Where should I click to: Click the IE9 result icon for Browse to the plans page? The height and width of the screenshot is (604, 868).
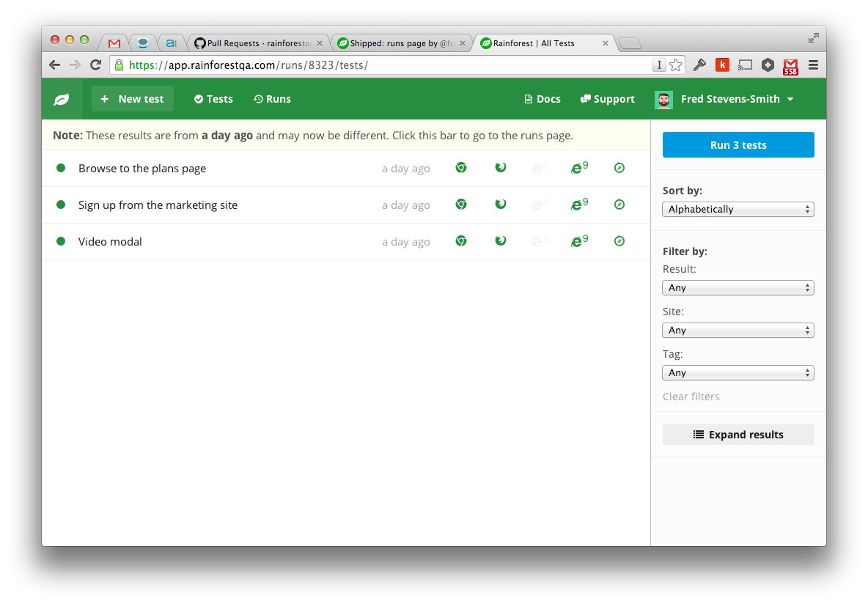pyautogui.click(x=579, y=168)
